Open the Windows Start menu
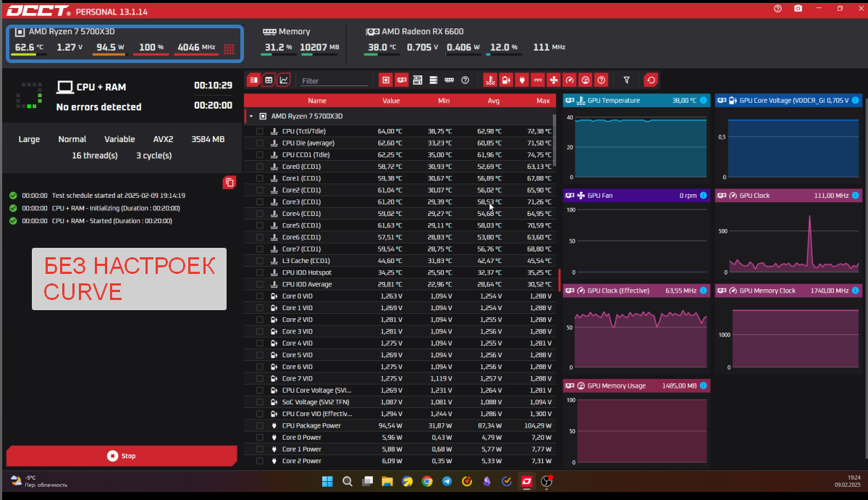 [327, 481]
